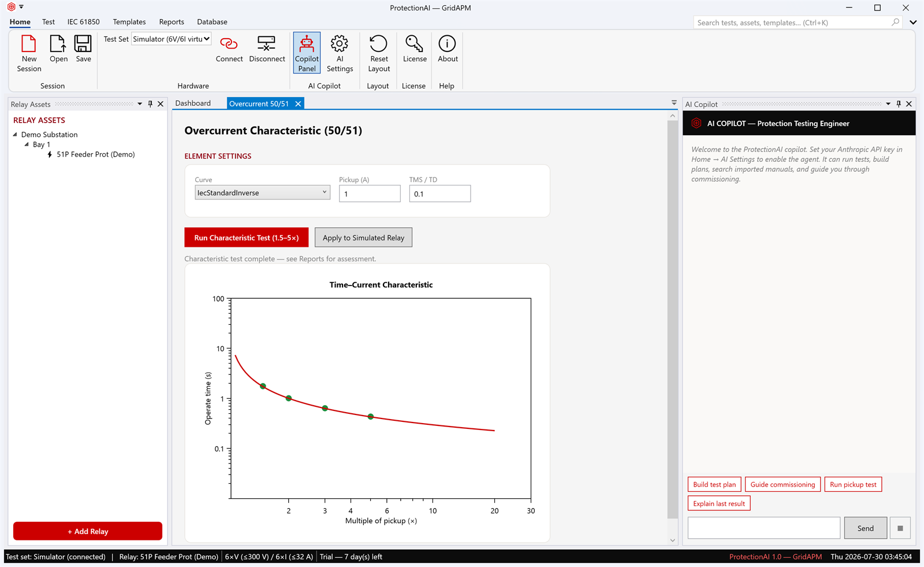Close the AI Copilot panel

[909, 104]
